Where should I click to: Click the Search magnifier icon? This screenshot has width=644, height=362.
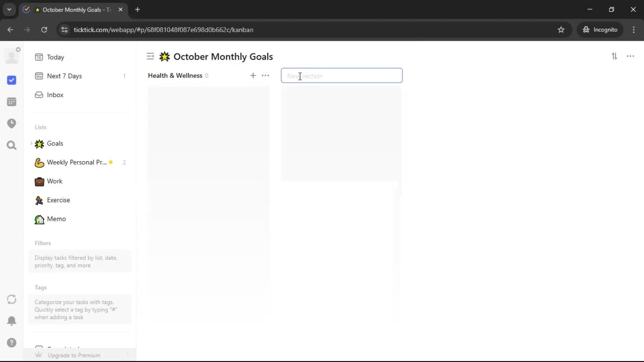click(11, 145)
